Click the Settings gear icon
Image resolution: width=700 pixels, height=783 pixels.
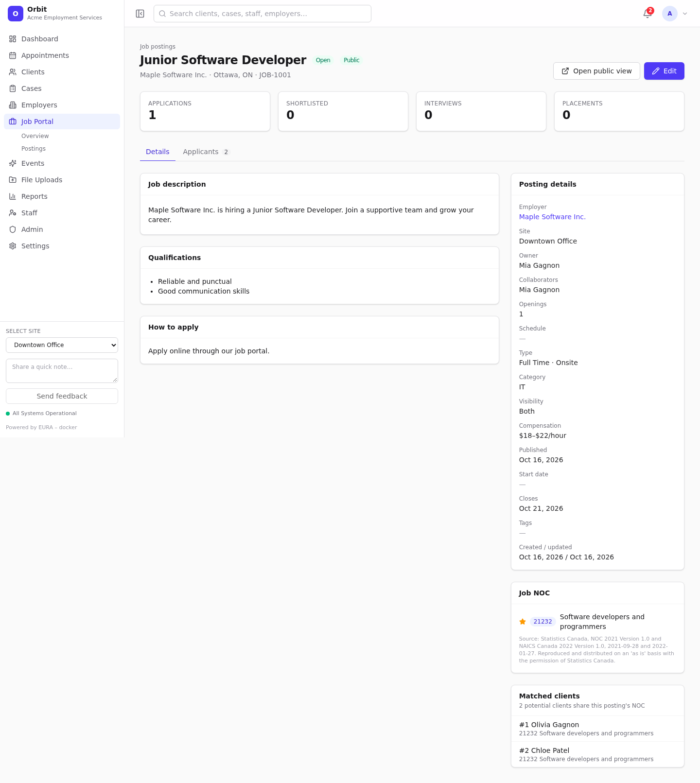click(x=13, y=246)
